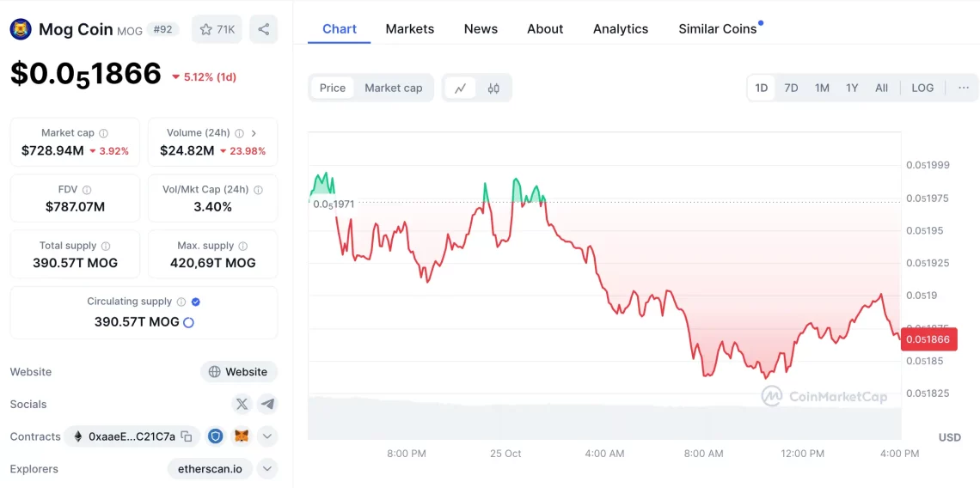980x488 pixels.
Task: Open the Telegram social link
Action: 267,404
